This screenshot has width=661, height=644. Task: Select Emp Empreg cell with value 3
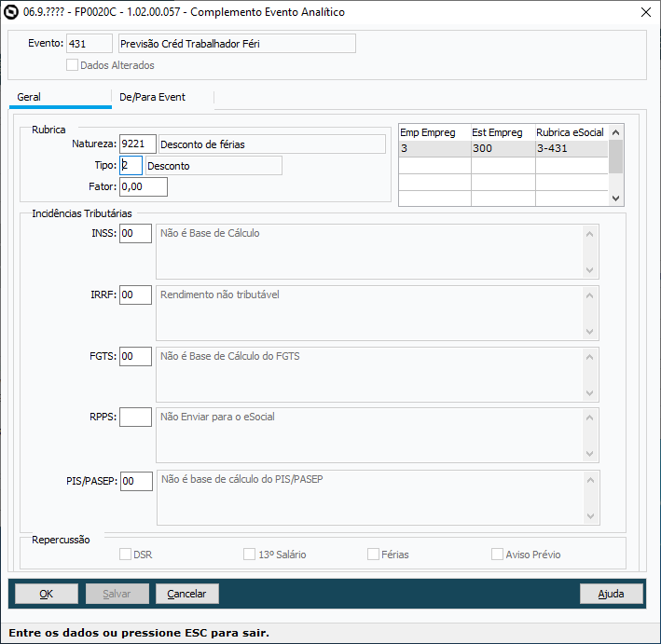[434, 148]
